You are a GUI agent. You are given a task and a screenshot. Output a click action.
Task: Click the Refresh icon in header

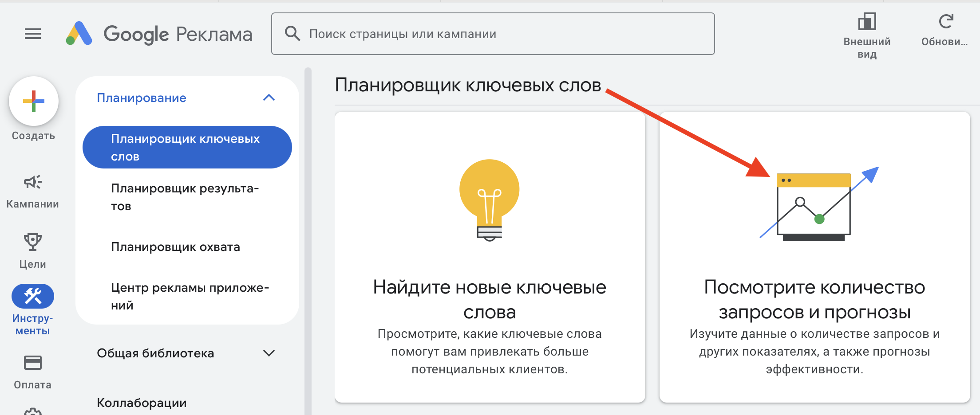pos(945,21)
